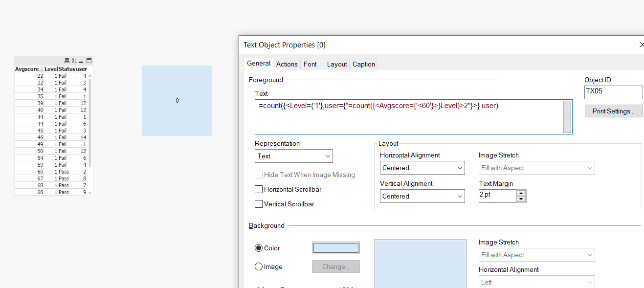Click the Object ID field TX05
This screenshot has width=644, height=288.
[x=614, y=92]
